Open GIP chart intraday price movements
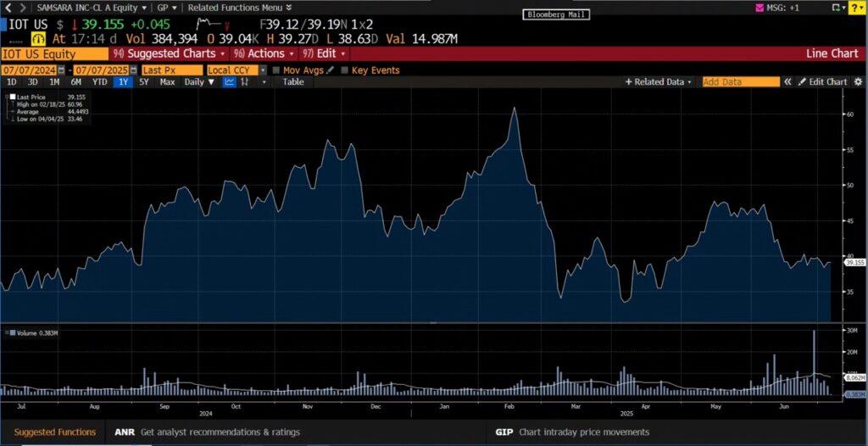868x446 pixels. pyautogui.click(x=572, y=432)
